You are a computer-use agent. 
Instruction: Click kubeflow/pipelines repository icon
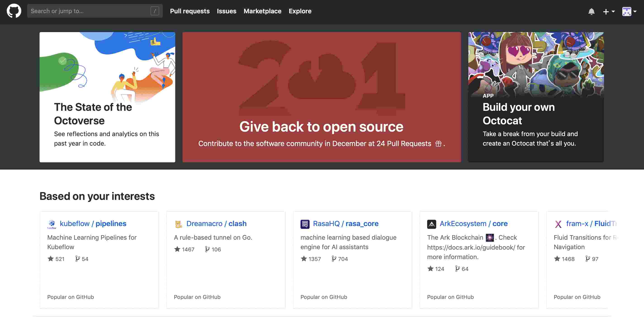click(x=51, y=224)
